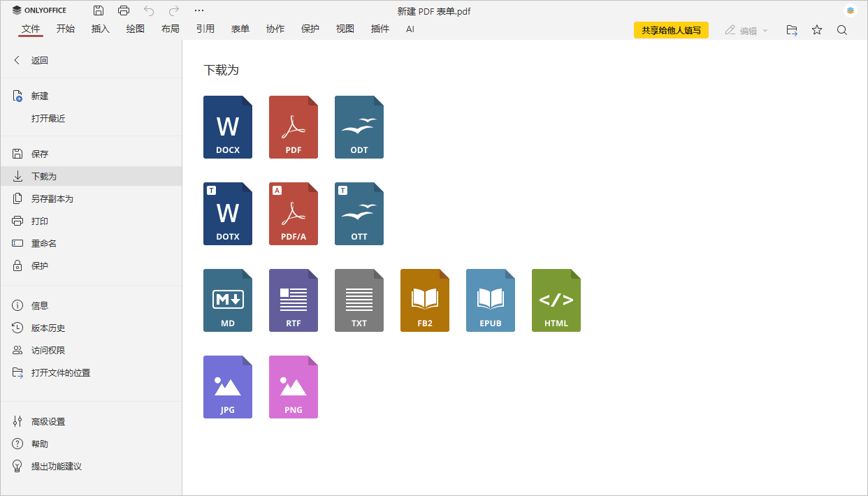Save the document using the toolbar icon
The width and height of the screenshot is (868, 496).
click(x=98, y=10)
